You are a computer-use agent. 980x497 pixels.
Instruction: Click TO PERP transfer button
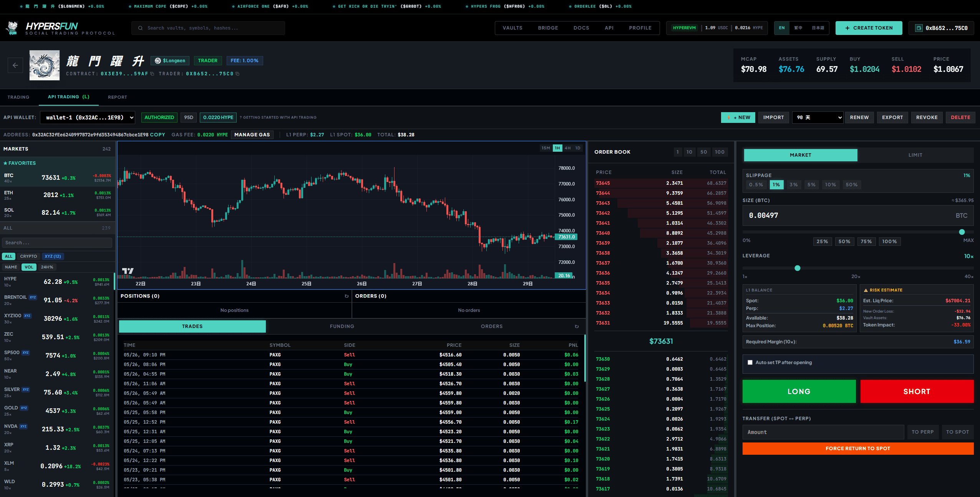click(x=923, y=432)
